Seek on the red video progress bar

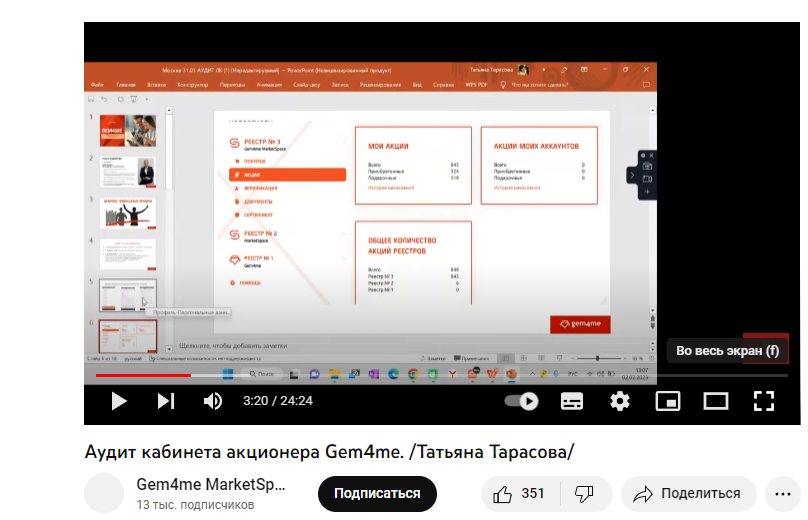click(143, 375)
